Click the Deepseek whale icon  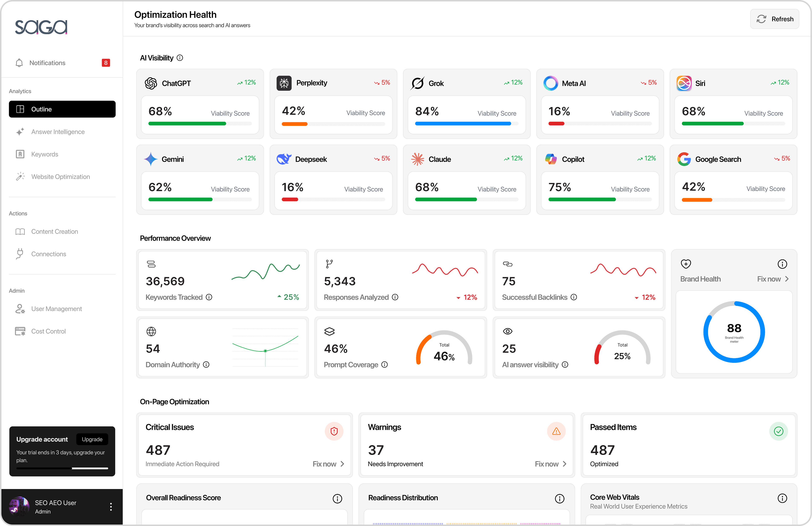[x=284, y=159]
